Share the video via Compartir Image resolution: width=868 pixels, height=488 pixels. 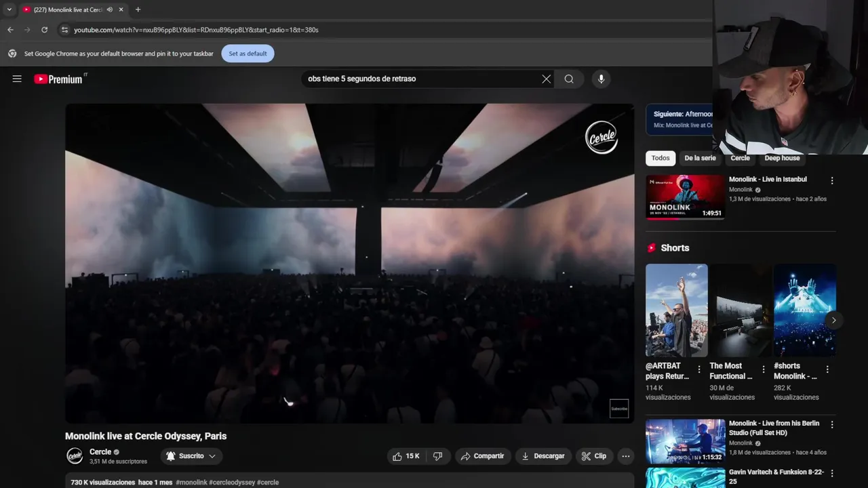pyautogui.click(x=482, y=456)
